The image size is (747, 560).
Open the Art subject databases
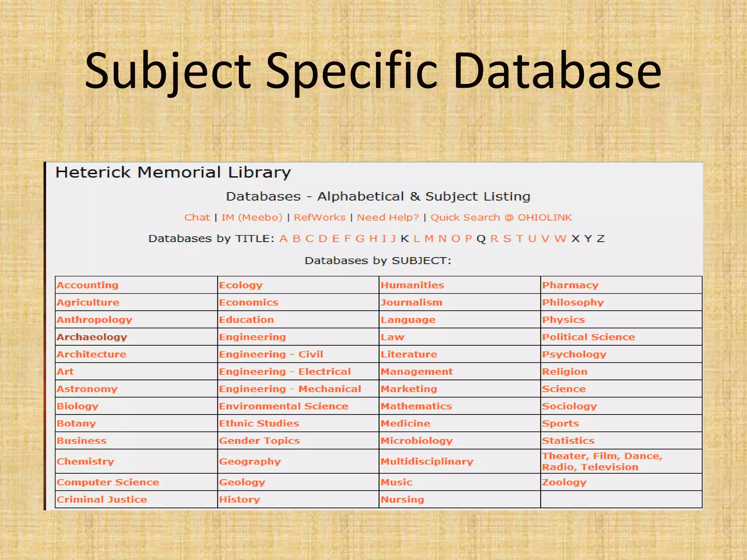(65, 372)
